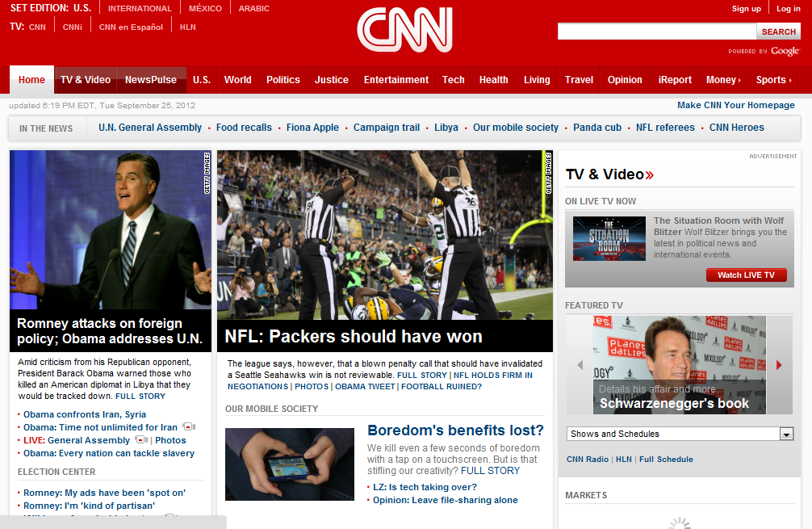Open NFL referees news topic

[665, 128]
